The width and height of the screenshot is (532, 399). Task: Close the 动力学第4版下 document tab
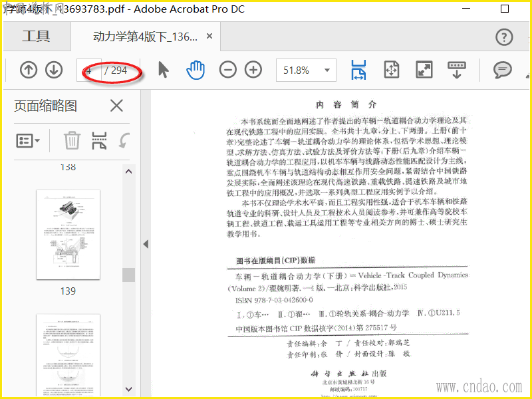209,36
